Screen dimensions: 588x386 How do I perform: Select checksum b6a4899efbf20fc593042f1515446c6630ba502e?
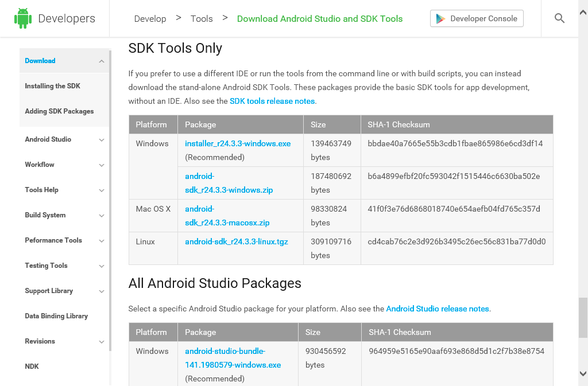454,176
